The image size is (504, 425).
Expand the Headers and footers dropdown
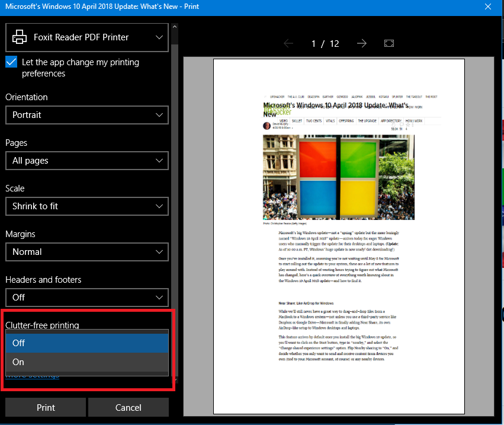[86, 298]
